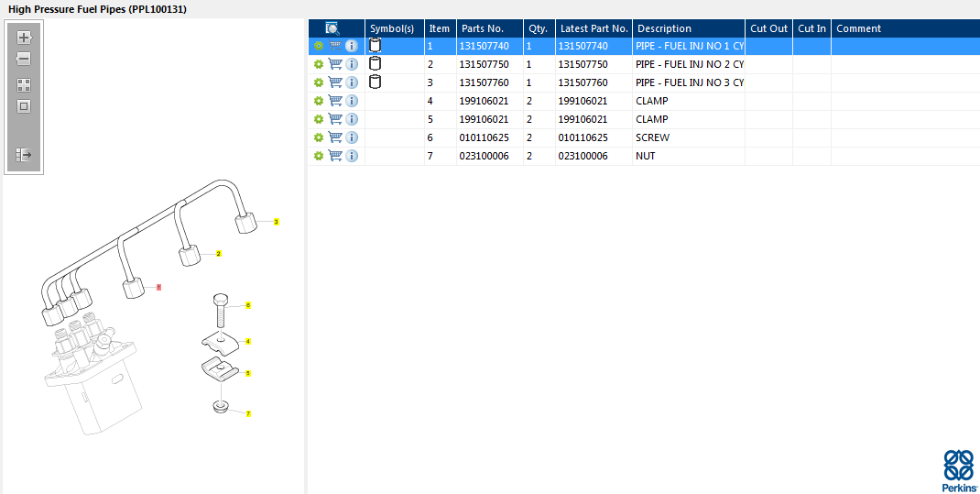Click the list export arrow icon
Image resolution: width=980 pixels, height=494 pixels.
tap(24, 155)
